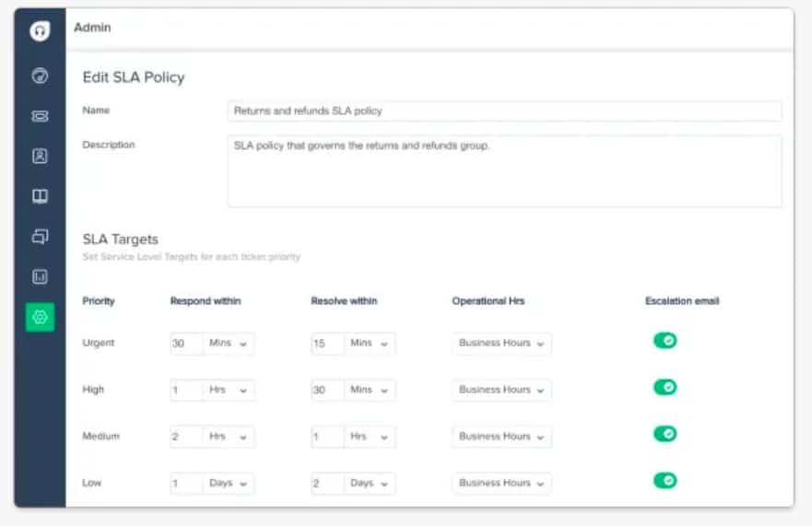Open the Tickets icon in sidebar

click(x=40, y=116)
